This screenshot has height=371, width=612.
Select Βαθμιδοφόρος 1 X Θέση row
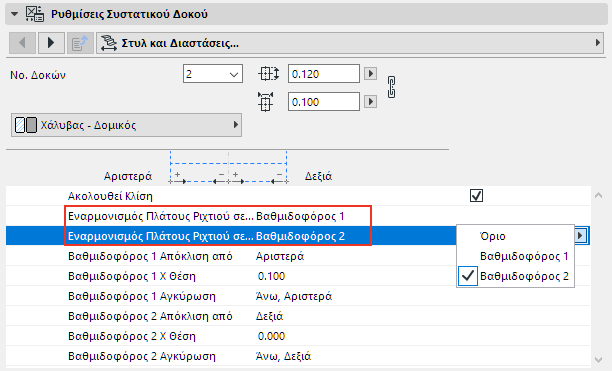(298, 276)
